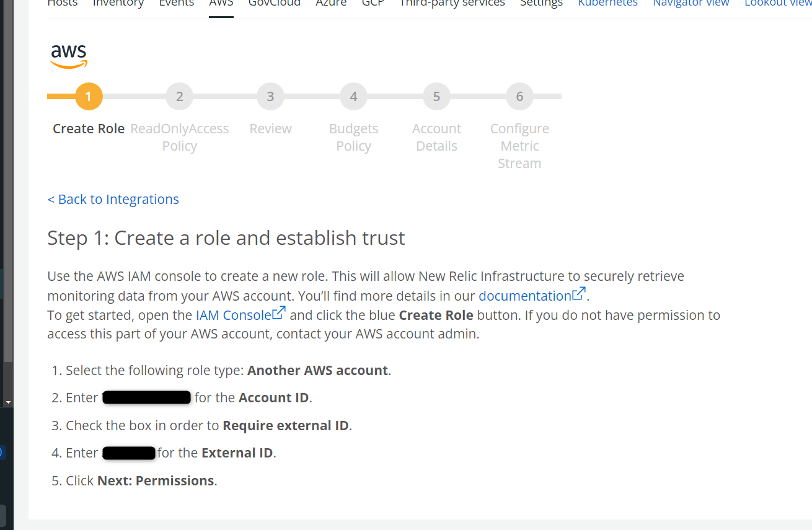This screenshot has width=812, height=530.
Task: Open the Events tab
Action: (177, 4)
